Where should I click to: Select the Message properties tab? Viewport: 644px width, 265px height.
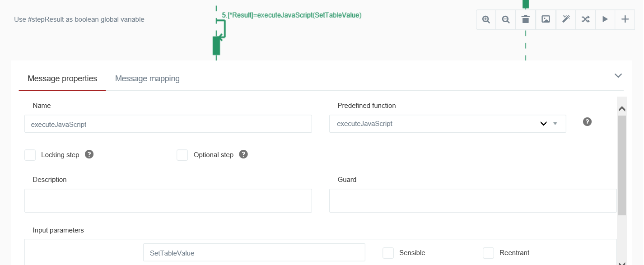(x=62, y=79)
